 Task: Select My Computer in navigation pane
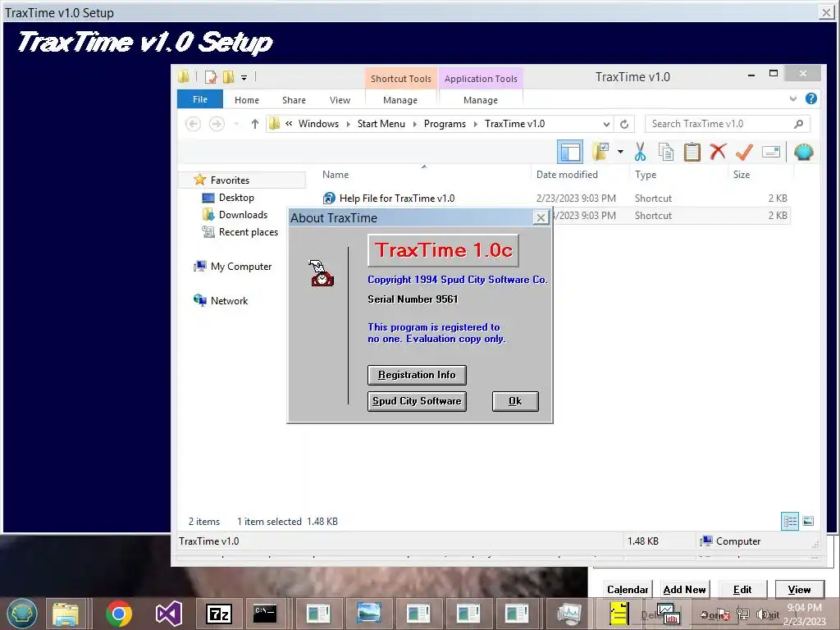[x=240, y=267]
